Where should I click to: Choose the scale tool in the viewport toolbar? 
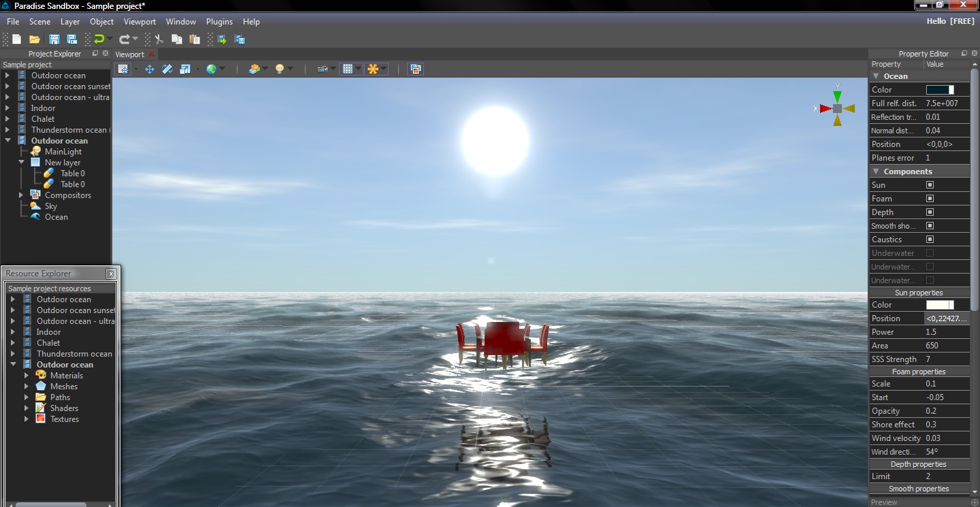click(185, 69)
